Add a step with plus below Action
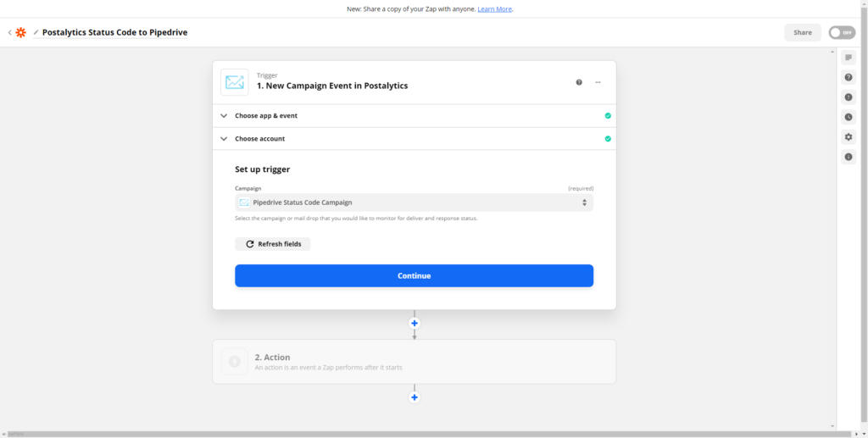The width and height of the screenshot is (868, 438). 414,397
